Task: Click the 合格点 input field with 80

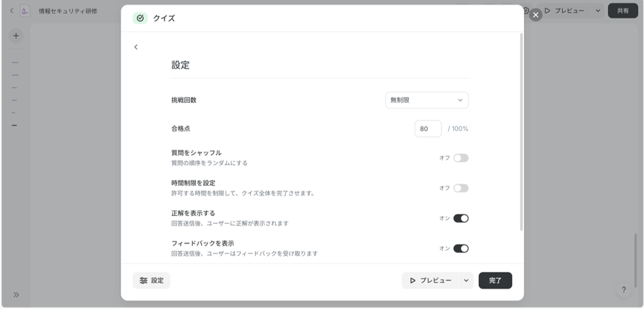Action: [428, 129]
